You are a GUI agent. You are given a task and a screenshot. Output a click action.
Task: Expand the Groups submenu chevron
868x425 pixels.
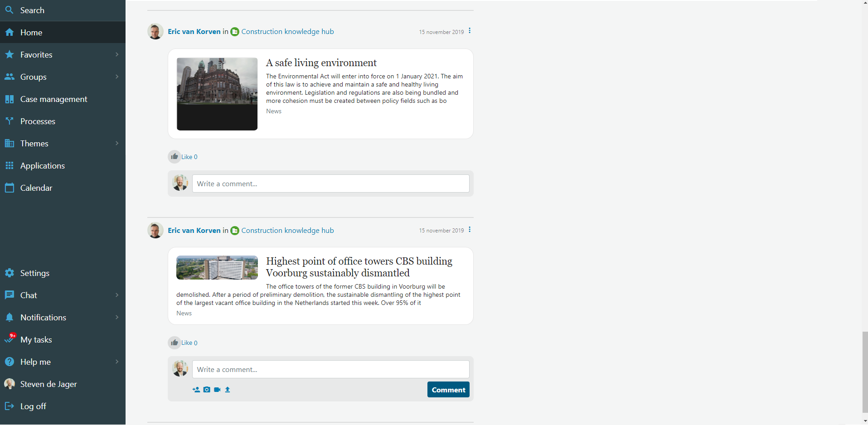(117, 77)
